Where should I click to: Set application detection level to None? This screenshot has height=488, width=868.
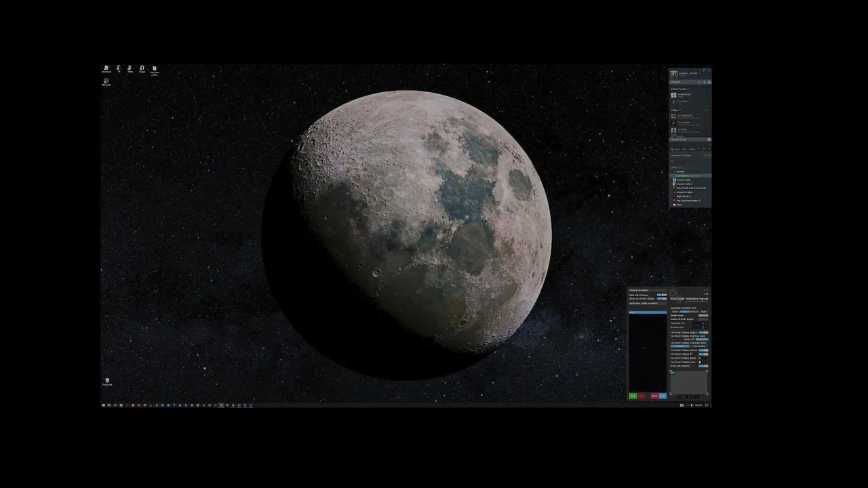point(675,311)
